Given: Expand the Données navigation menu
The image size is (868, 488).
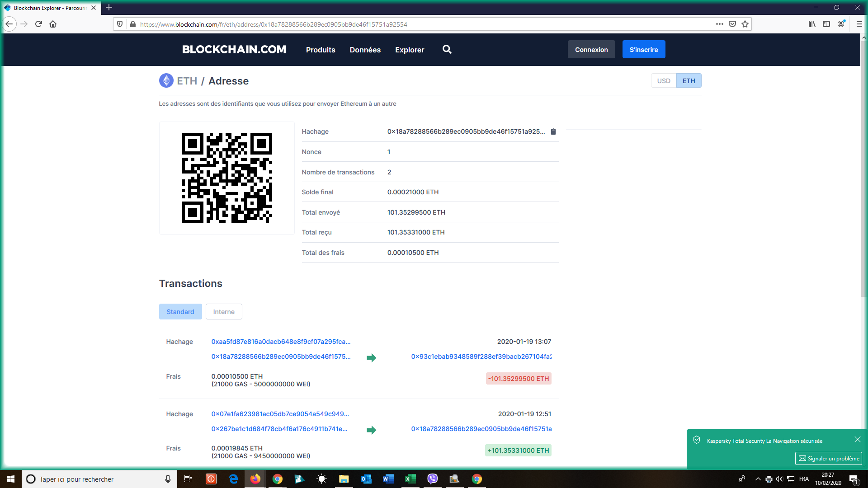Looking at the screenshot, I should point(365,50).
